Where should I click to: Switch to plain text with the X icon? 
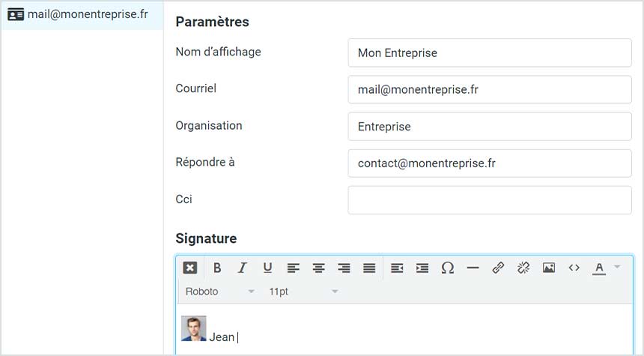(189, 268)
